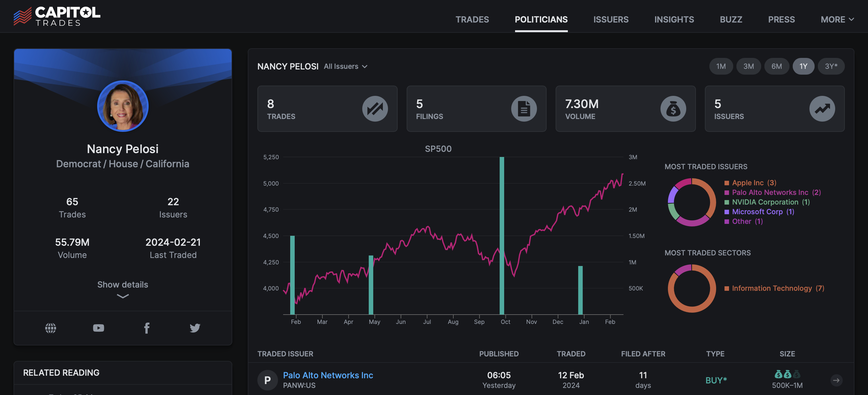Image resolution: width=868 pixels, height=395 pixels.
Task: Open Nancy Pelosi's Twitter profile
Action: (x=195, y=328)
